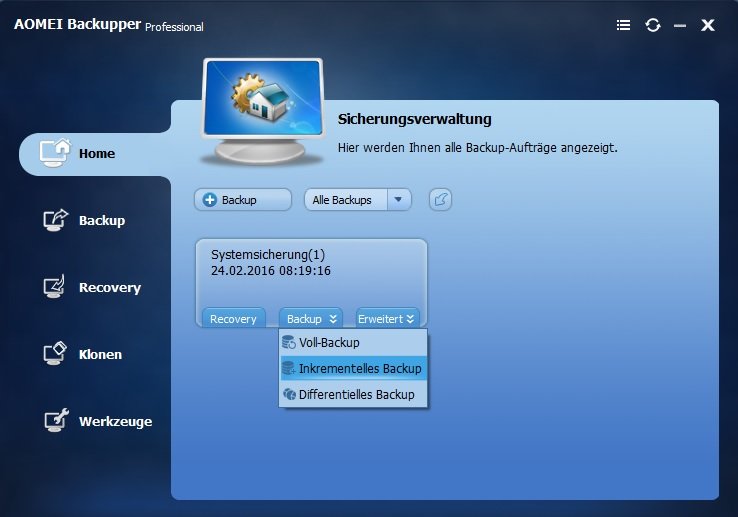Open the Werkzeuge section
Screen dimensions: 738x517
click(x=98, y=421)
